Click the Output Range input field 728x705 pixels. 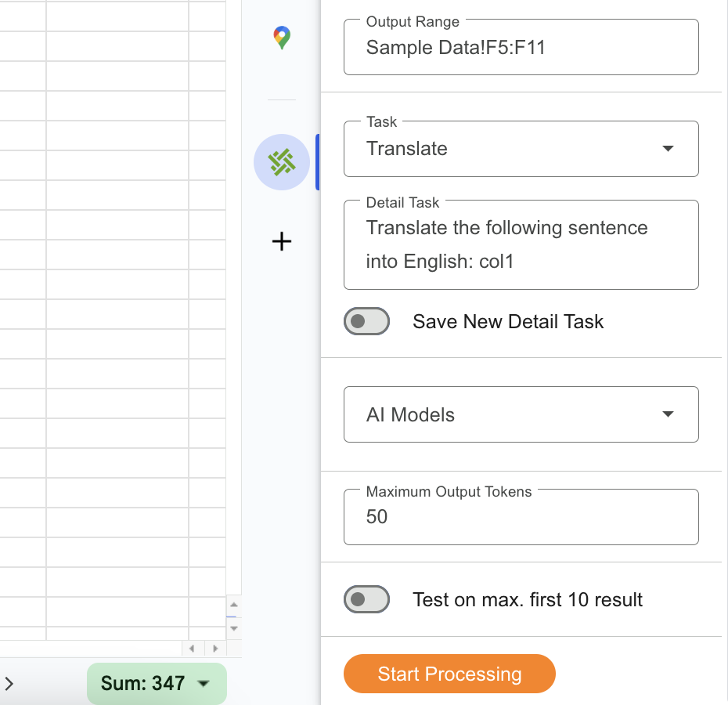pos(521,48)
